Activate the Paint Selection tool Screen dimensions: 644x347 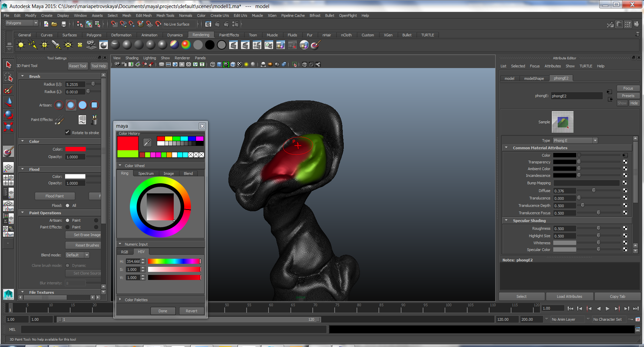(8, 90)
